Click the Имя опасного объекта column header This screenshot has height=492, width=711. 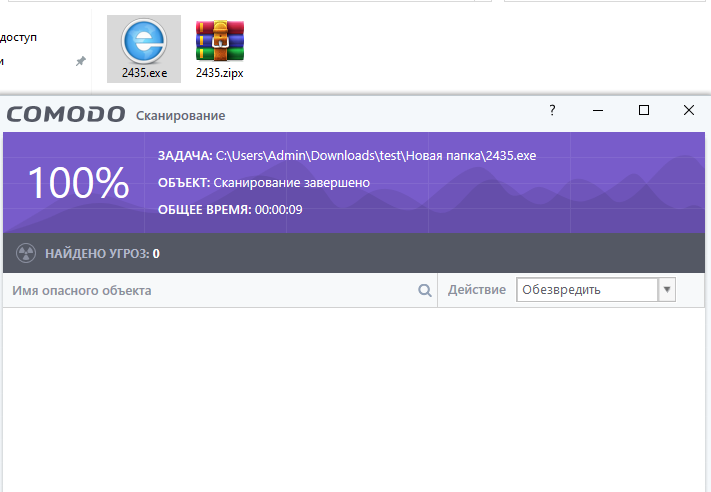(82, 290)
